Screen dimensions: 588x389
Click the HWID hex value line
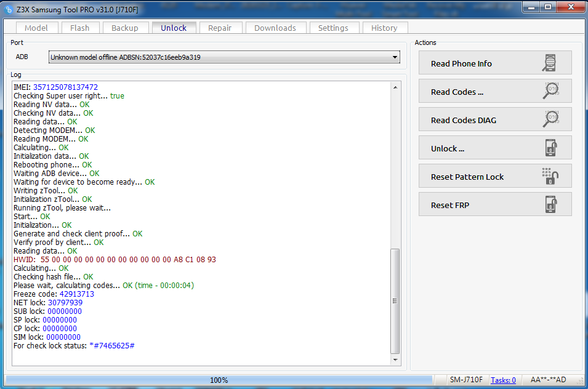tap(115, 259)
